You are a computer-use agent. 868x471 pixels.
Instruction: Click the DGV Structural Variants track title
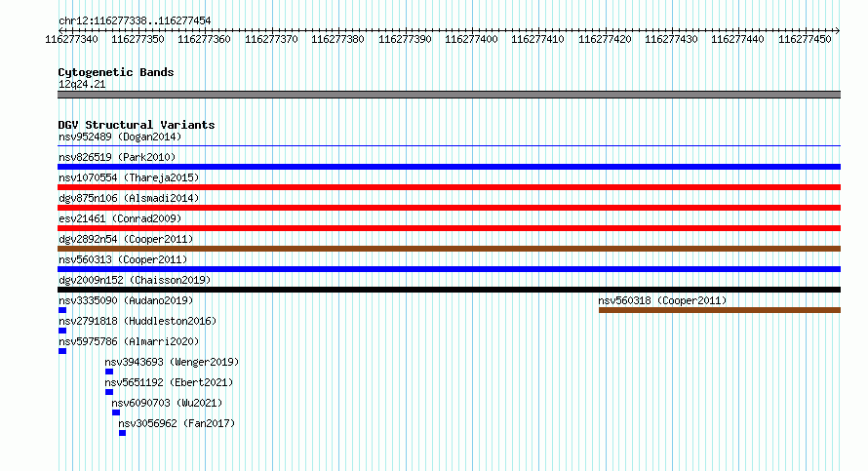pos(137,125)
